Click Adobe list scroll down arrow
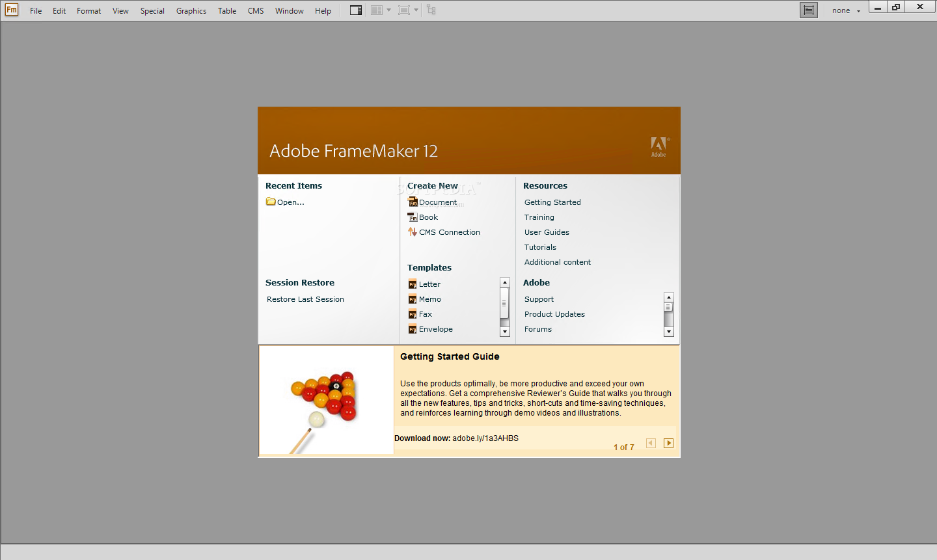This screenshot has width=937, height=560. point(669,332)
